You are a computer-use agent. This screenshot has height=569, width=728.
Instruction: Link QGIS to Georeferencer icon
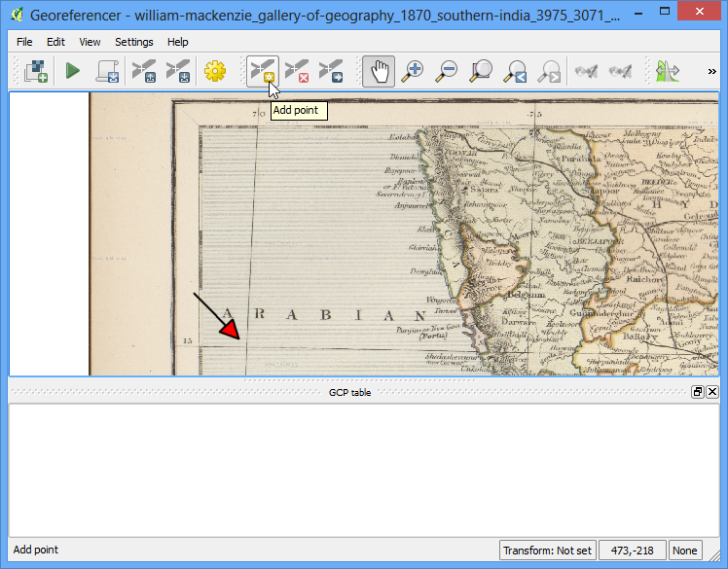point(620,71)
